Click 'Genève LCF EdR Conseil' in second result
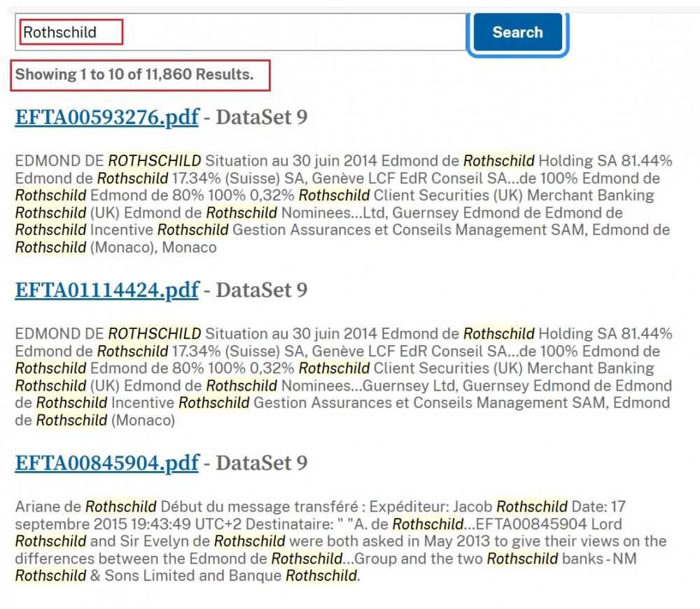 pos(391,351)
